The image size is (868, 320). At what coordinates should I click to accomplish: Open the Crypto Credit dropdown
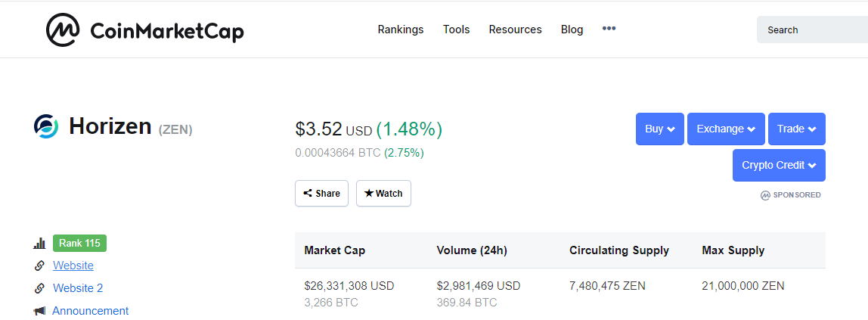point(779,165)
